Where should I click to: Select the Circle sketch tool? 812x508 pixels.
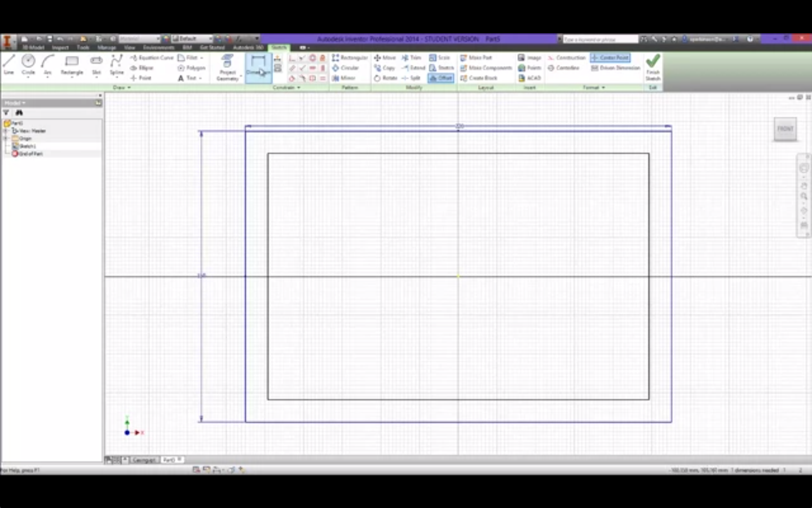coord(28,64)
